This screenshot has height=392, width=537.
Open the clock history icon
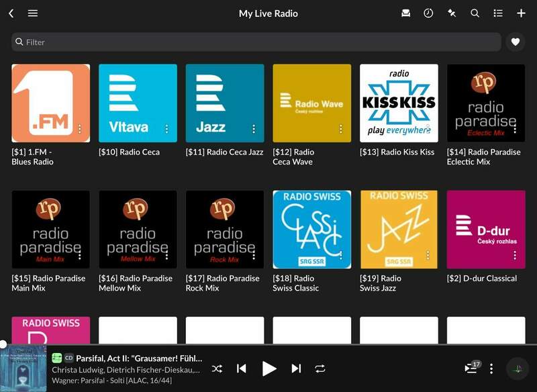click(x=428, y=13)
